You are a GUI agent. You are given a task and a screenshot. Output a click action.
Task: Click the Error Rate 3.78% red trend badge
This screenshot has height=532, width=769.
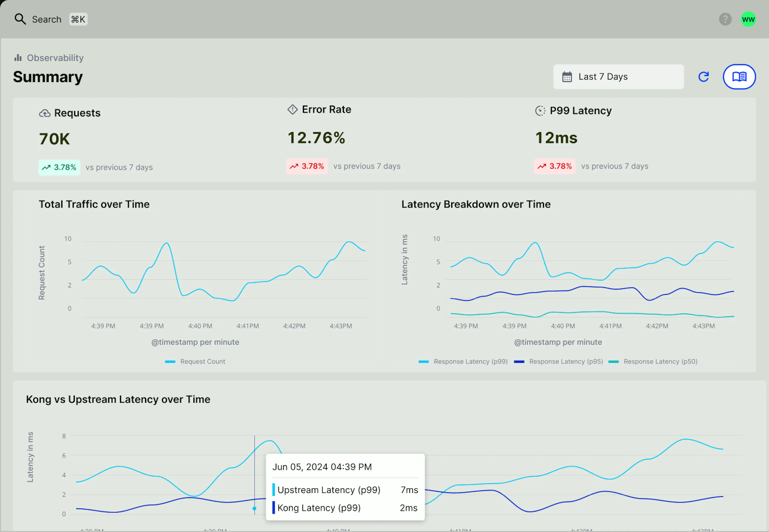(x=307, y=166)
